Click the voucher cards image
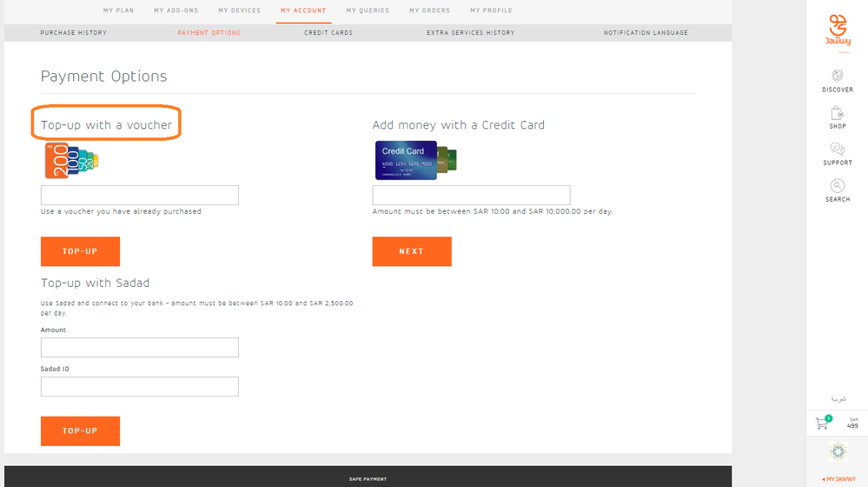 [x=71, y=161]
